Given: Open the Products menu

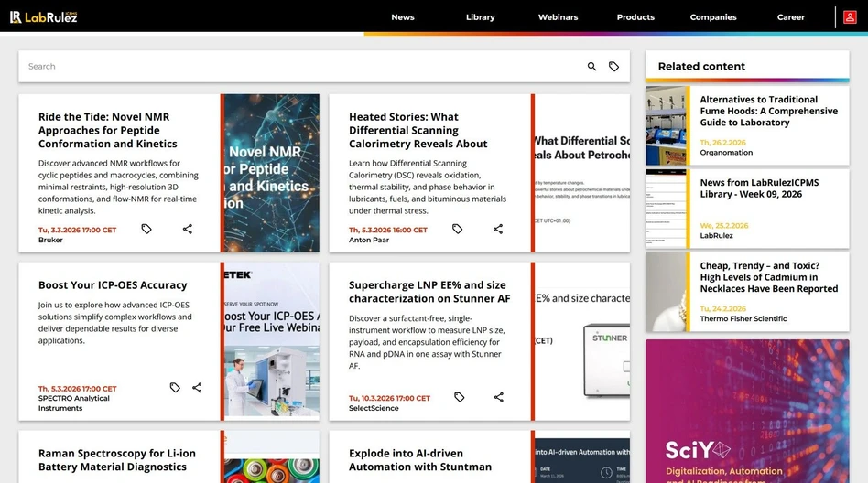Looking at the screenshot, I should (x=635, y=17).
